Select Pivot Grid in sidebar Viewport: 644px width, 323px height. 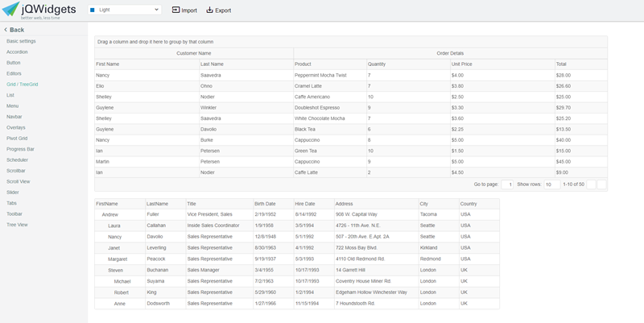(17, 139)
